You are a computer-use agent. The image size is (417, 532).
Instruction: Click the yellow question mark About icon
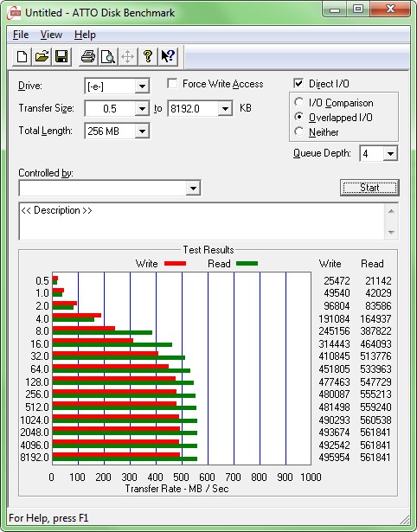point(148,56)
